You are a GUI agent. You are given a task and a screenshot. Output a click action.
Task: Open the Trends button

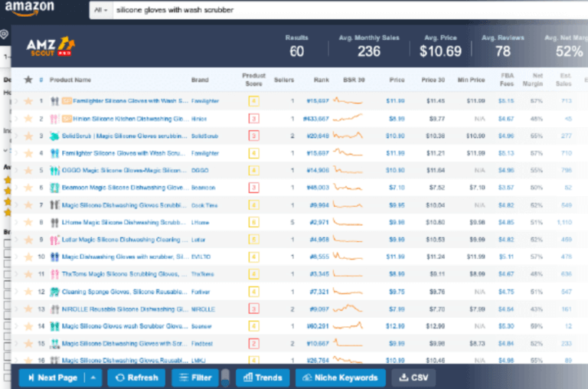pyautogui.click(x=263, y=378)
